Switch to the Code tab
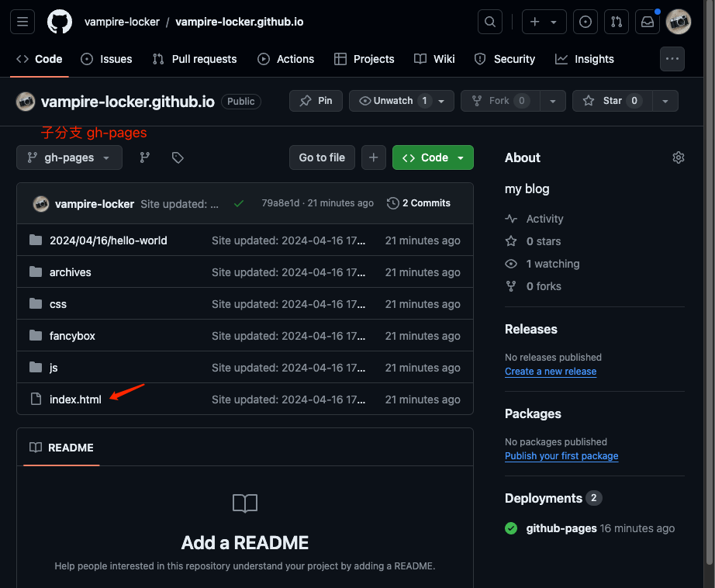The width and height of the screenshot is (715, 588). pyautogui.click(x=40, y=59)
